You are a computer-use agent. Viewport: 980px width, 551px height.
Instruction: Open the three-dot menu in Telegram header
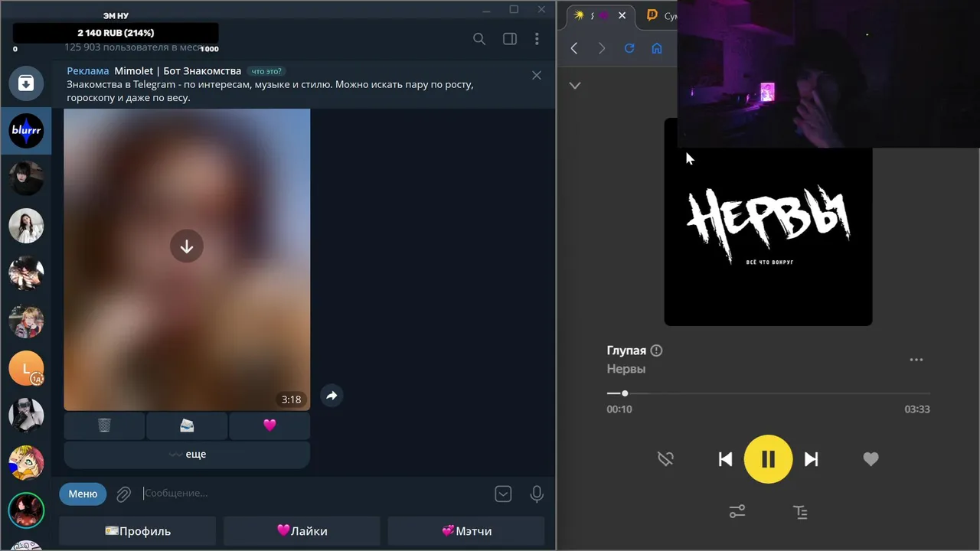pyautogui.click(x=537, y=39)
